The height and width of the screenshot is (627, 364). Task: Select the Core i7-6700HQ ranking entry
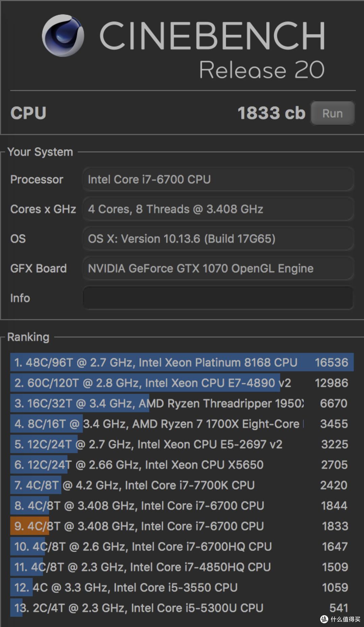[x=182, y=546]
